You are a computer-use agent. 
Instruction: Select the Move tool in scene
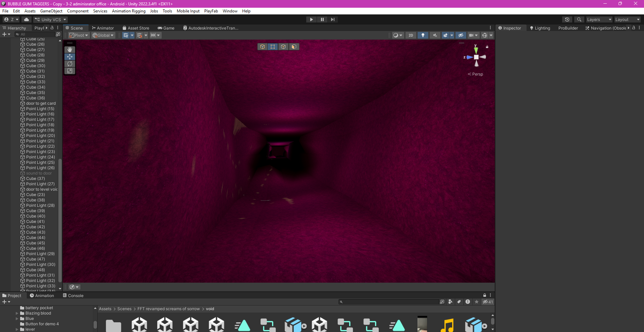pos(70,57)
